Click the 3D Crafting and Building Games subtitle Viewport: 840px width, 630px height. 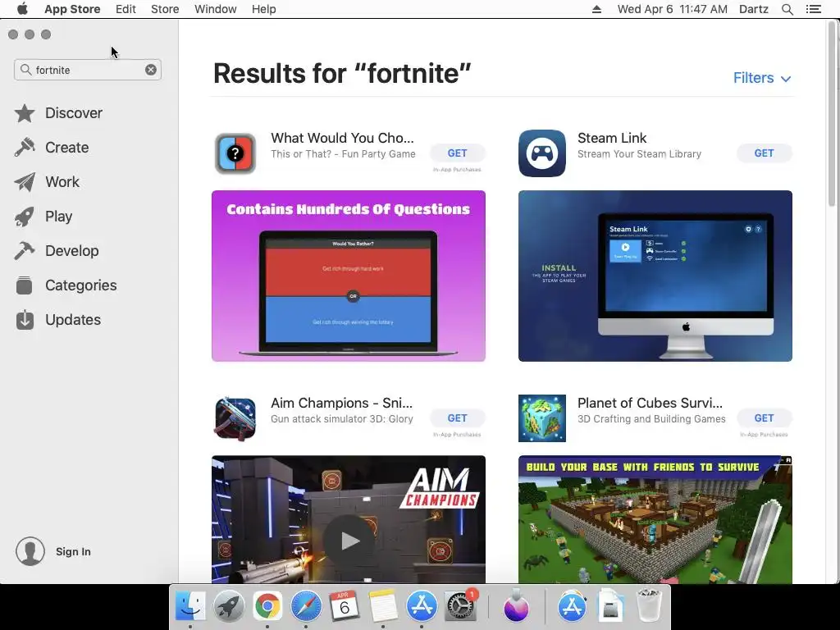tap(651, 419)
